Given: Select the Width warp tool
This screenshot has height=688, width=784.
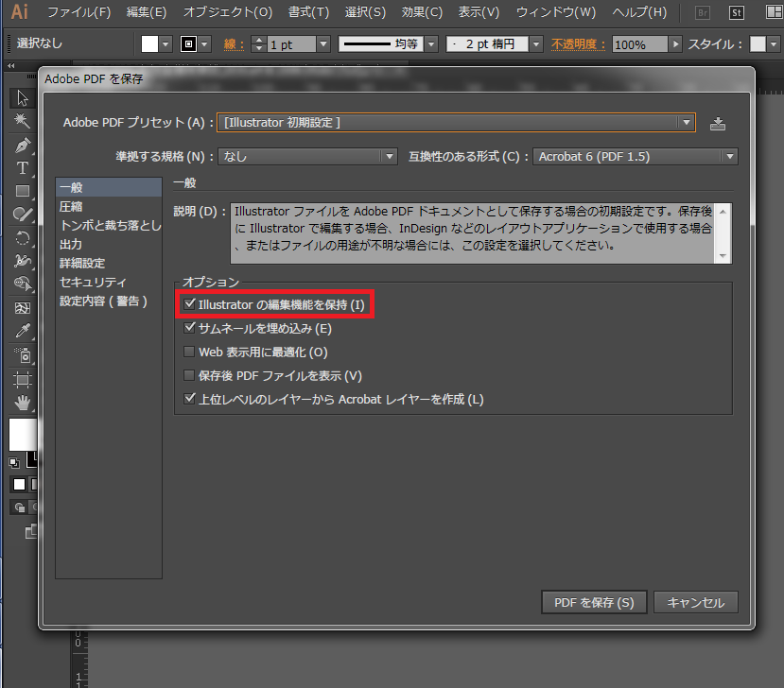Looking at the screenshot, I should click(22, 260).
